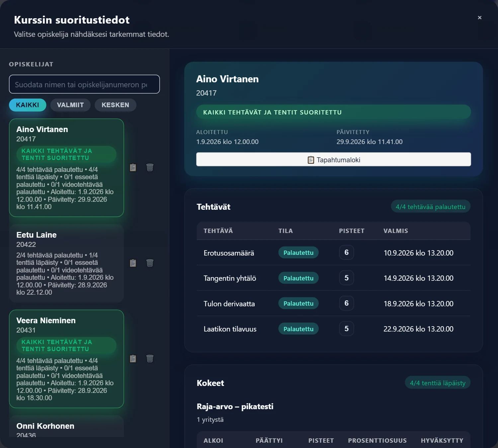Image resolution: width=498 pixels, height=448 pixels.
Task: Select Eetu Laine student card
Action: click(x=66, y=263)
